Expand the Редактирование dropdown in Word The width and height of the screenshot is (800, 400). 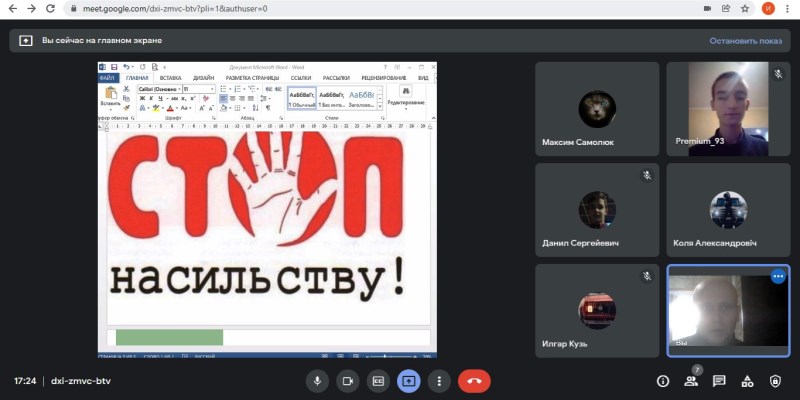(x=405, y=103)
